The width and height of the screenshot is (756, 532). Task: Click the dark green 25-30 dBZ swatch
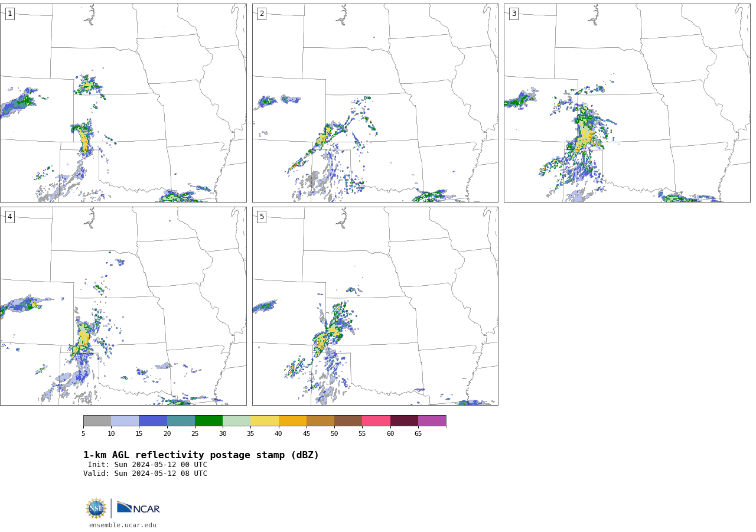click(x=208, y=420)
